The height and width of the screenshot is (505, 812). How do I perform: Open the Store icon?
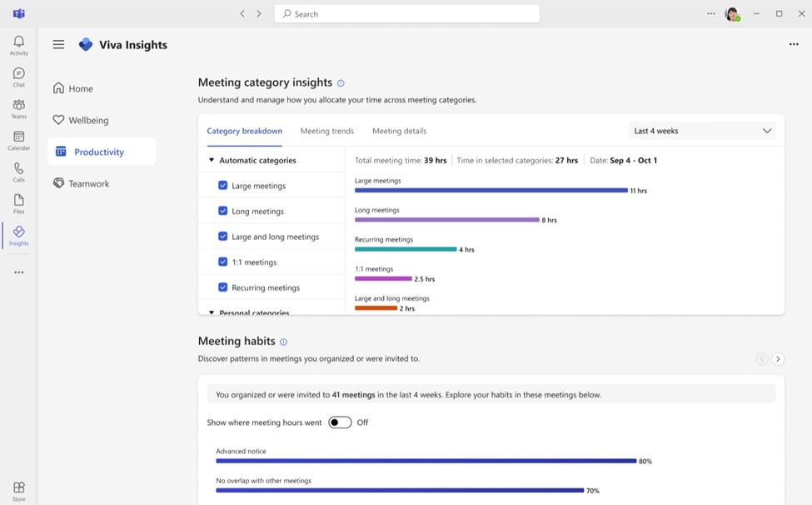[18, 487]
